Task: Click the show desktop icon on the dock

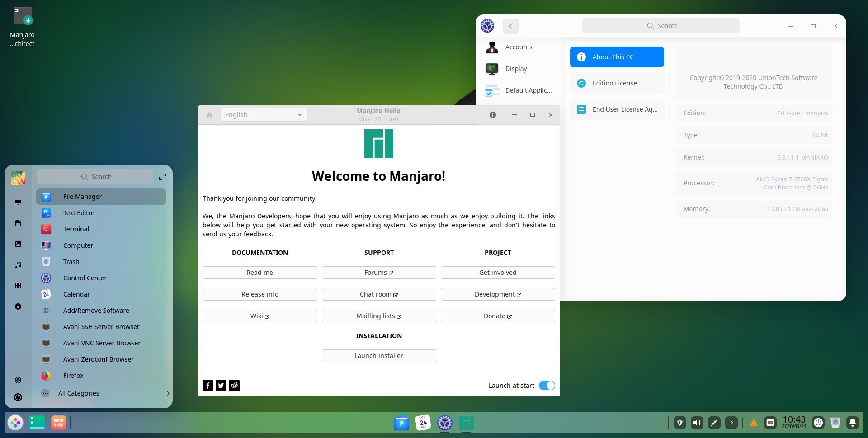Action: point(37,423)
